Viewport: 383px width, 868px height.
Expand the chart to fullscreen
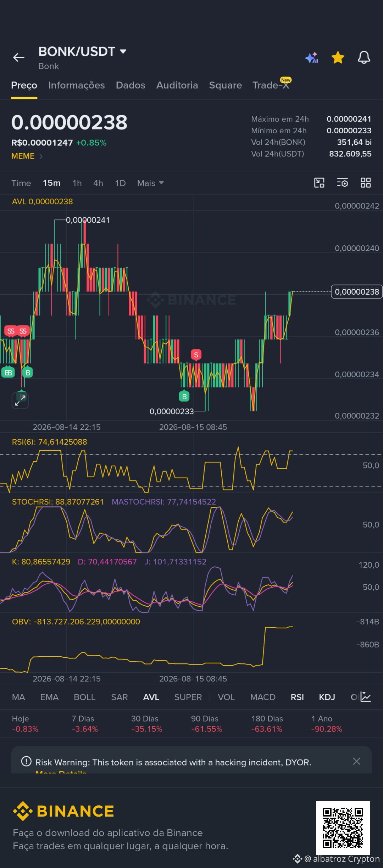20,400
